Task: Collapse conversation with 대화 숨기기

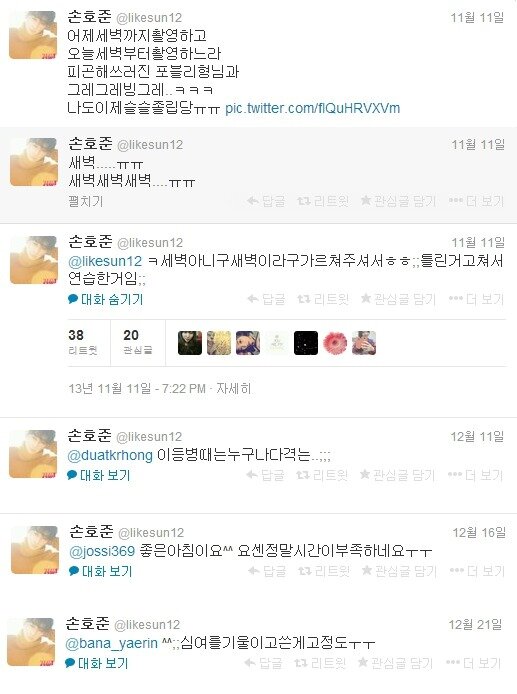Action: point(106,300)
